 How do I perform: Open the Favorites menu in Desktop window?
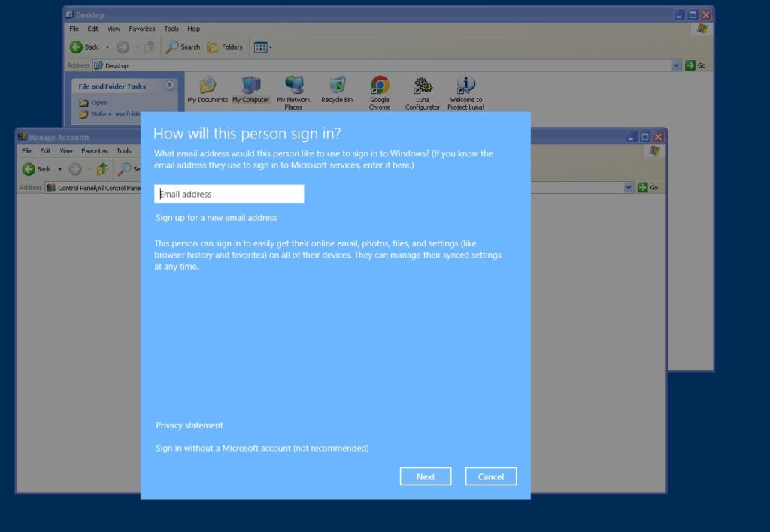141,29
